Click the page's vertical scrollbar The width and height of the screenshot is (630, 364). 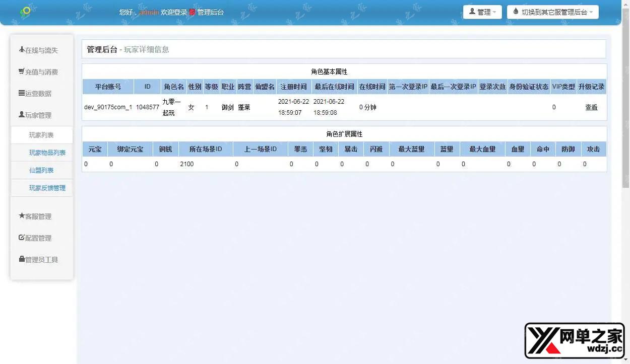click(x=625, y=101)
